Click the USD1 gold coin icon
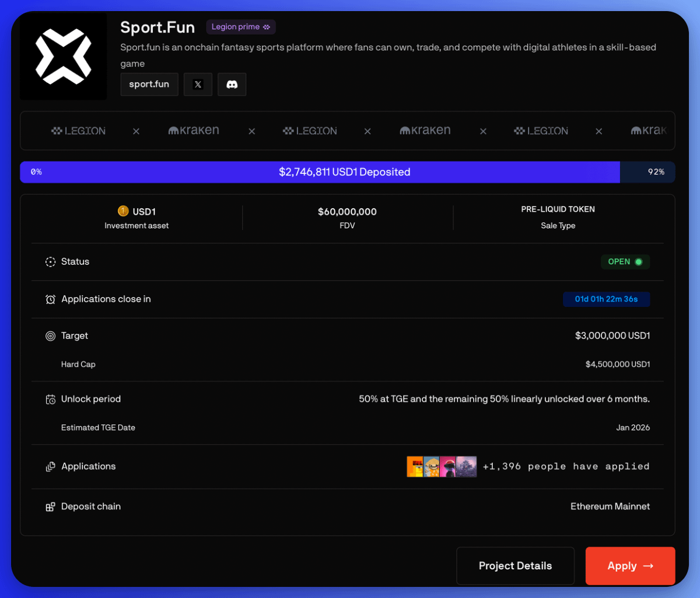The image size is (700, 598). click(123, 211)
